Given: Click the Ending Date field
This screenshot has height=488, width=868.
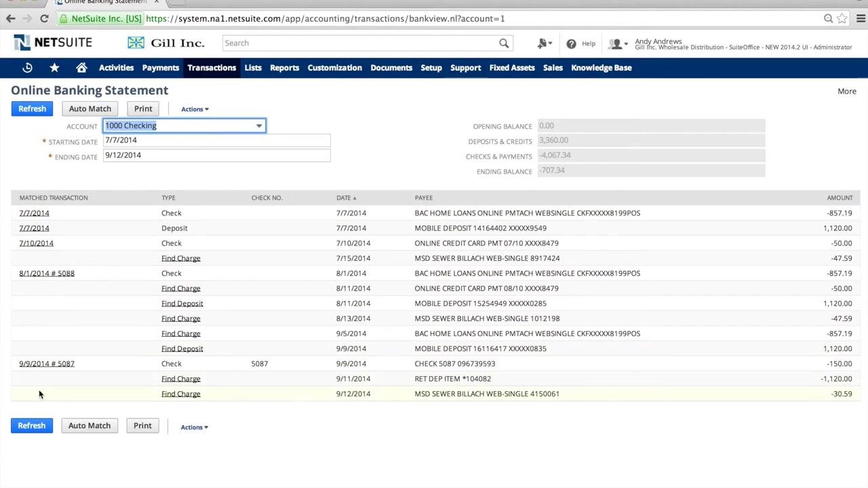Looking at the screenshot, I should tap(216, 155).
